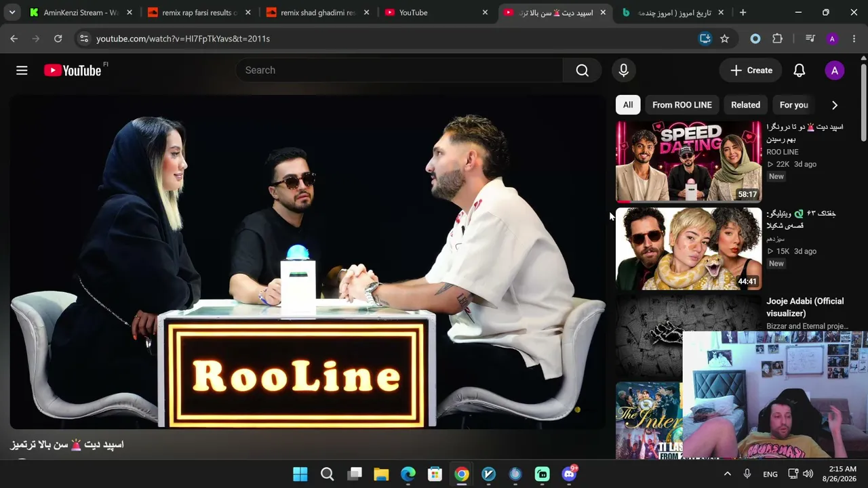Switch to the تاریخ امروز tab

(673, 12)
